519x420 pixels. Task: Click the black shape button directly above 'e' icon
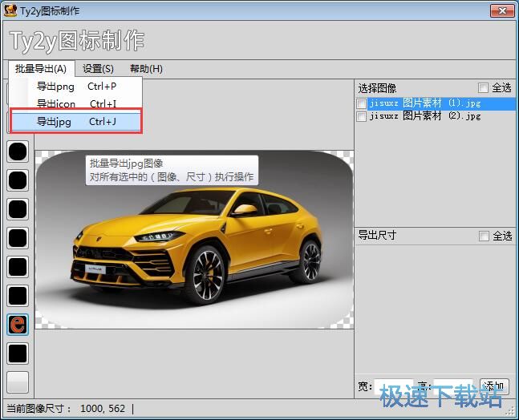click(x=18, y=296)
